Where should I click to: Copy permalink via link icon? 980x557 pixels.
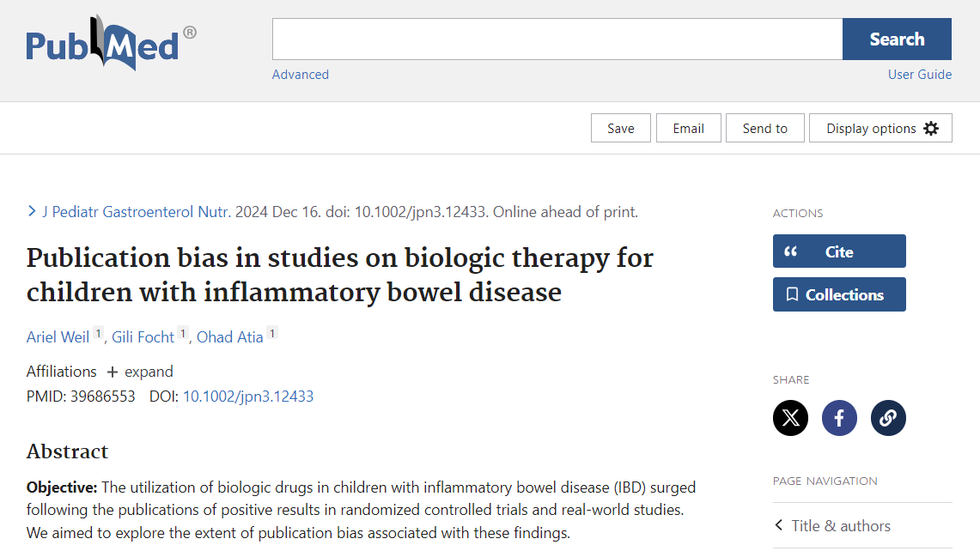point(888,418)
